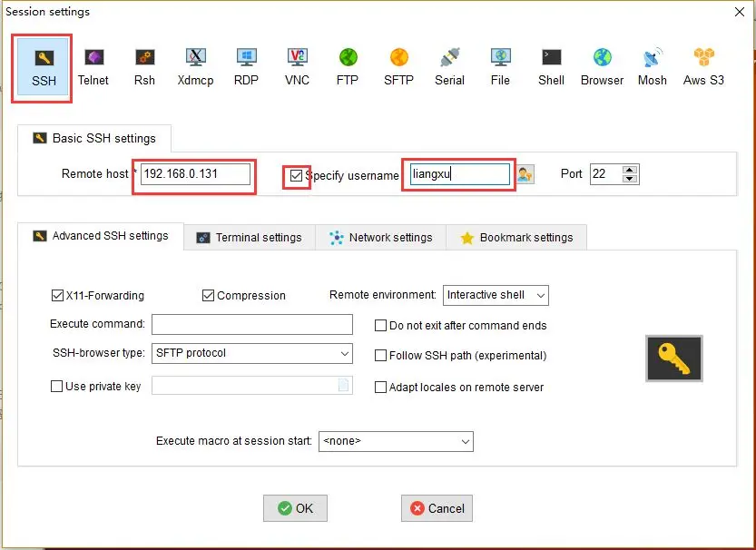Image resolution: width=756 pixels, height=550 pixels.
Task: Select the Mosh session type
Action: tap(653, 67)
